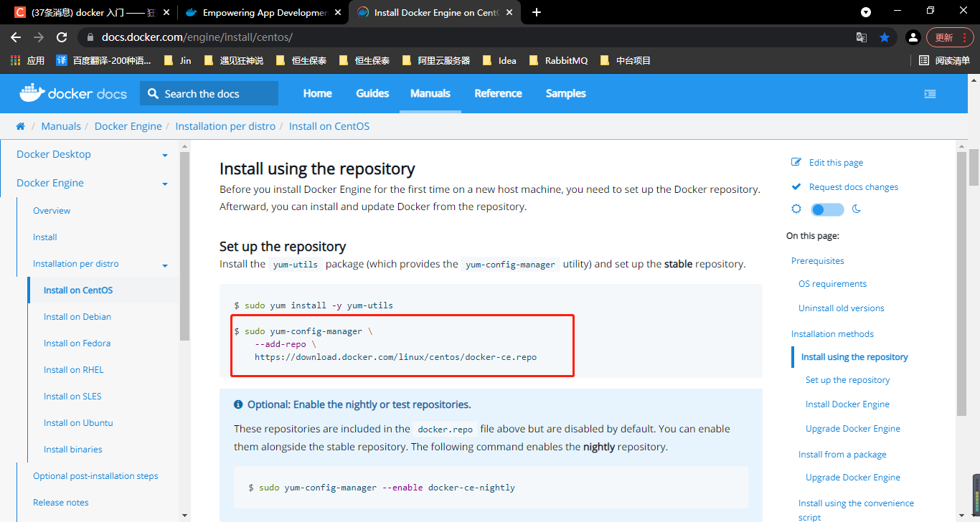Click the sidebar toggle icon in header
This screenshot has height=522, width=980.
[930, 94]
